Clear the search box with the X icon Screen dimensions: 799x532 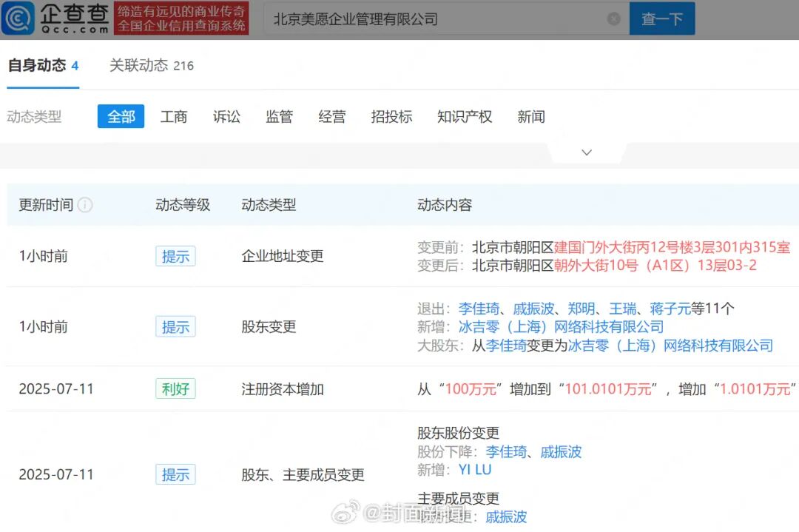(x=614, y=18)
